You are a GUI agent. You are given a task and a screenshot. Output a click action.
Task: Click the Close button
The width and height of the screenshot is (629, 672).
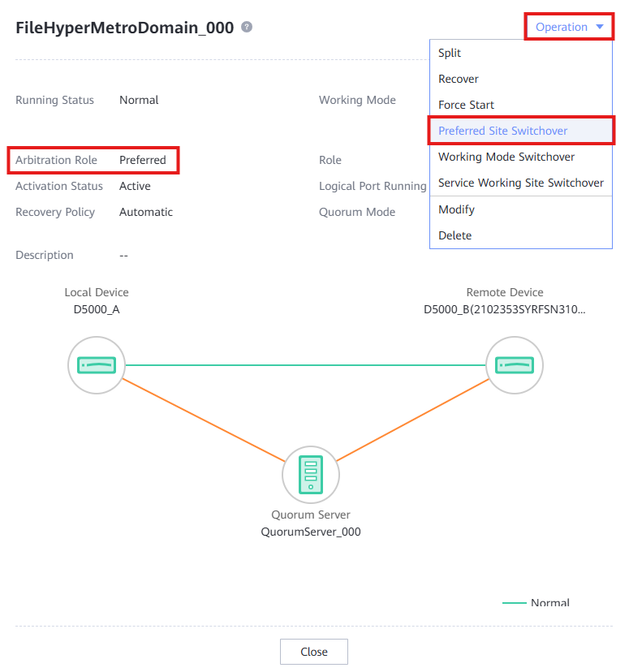tap(314, 652)
